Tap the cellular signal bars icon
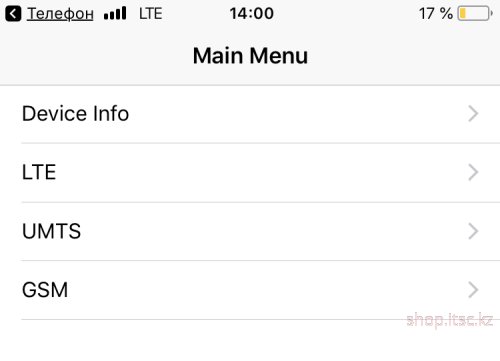This screenshot has height=361, width=500. point(115,14)
